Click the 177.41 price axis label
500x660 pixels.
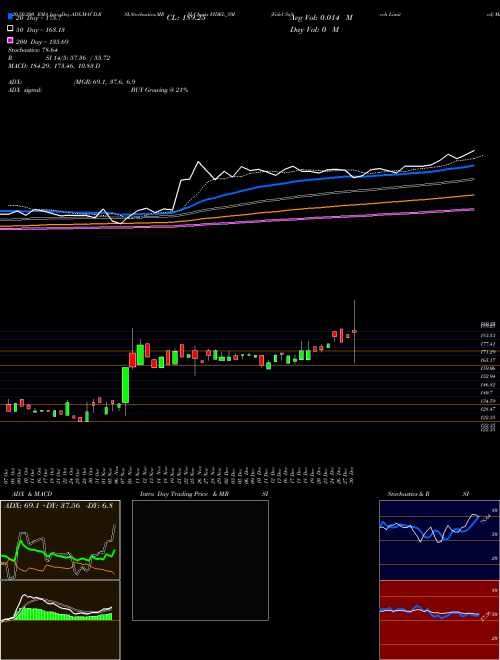(x=488, y=344)
